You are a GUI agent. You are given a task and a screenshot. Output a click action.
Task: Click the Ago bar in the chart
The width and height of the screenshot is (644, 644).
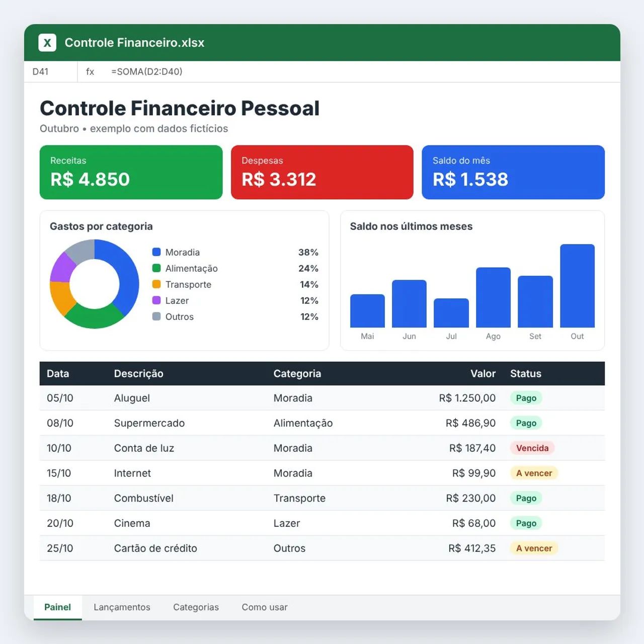[x=493, y=297]
